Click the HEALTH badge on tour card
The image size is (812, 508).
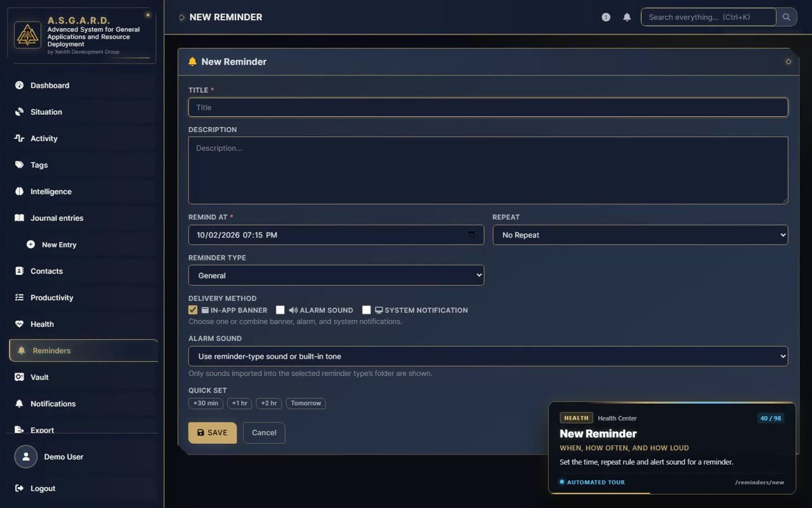pyautogui.click(x=576, y=418)
